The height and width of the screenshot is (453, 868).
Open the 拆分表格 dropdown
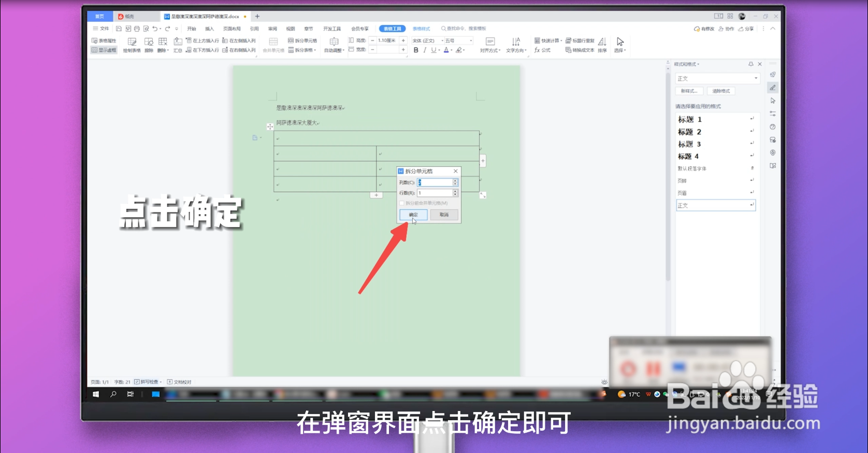302,50
